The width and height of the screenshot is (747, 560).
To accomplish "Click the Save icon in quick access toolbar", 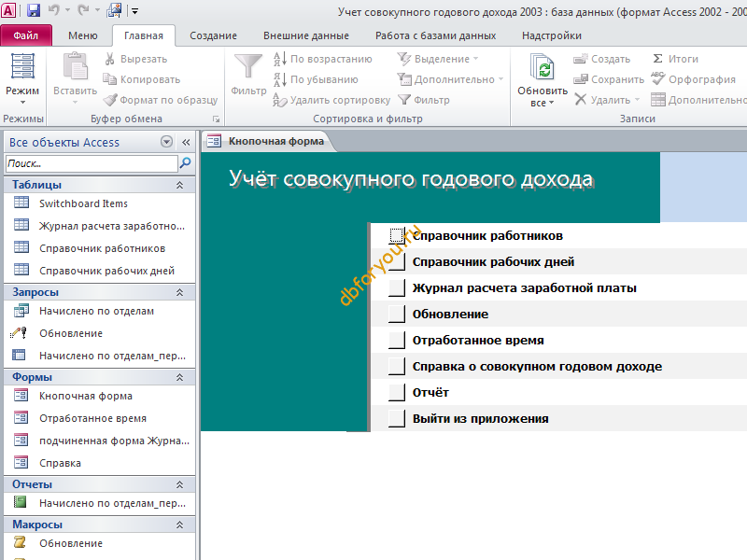I will [33, 10].
